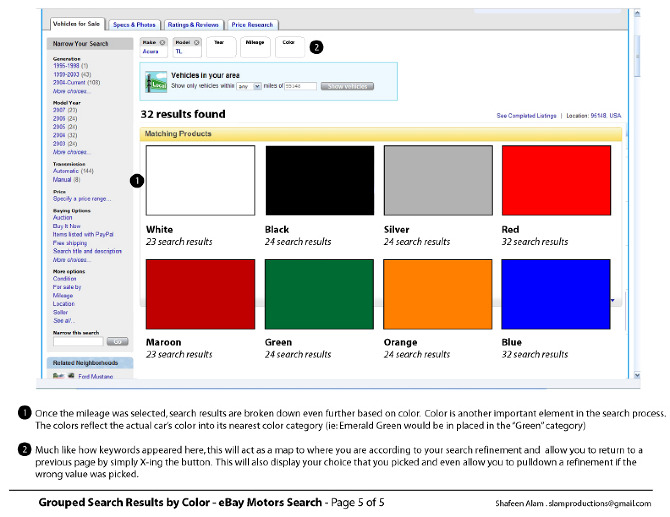Viewport: 670px width, 517px height.
Task: Click the scrollbar down arrow
Action: pos(637,375)
